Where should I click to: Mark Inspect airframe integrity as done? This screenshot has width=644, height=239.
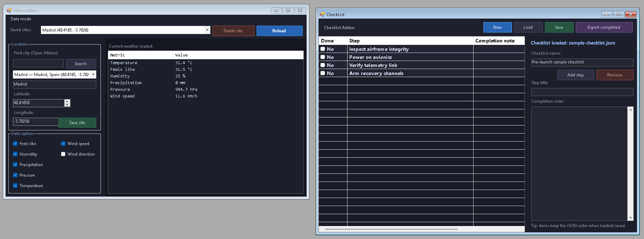323,49
